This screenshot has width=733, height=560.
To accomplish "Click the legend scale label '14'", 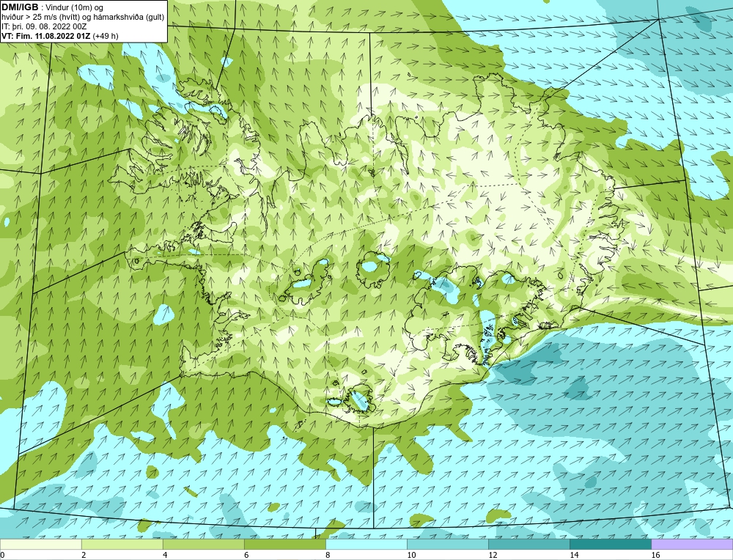I will pos(574,555).
